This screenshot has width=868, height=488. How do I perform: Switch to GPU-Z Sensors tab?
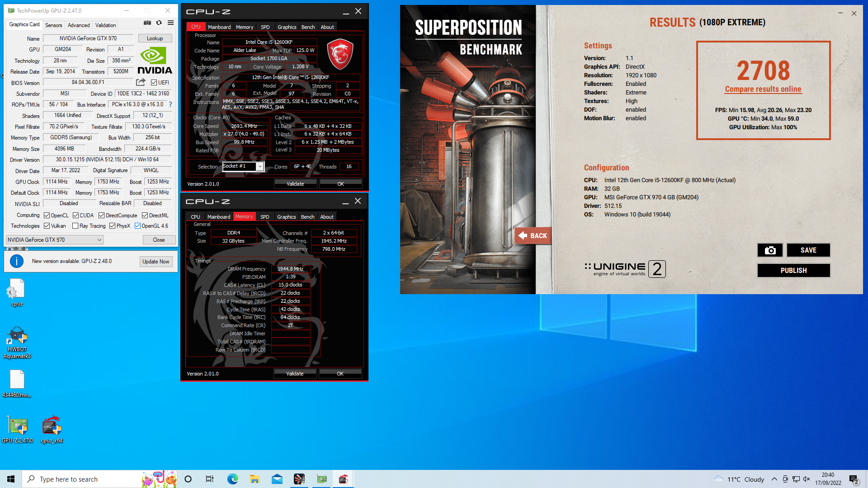[53, 25]
